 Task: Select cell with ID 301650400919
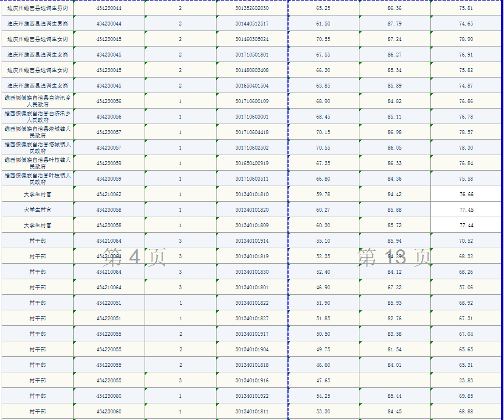point(252,163)
